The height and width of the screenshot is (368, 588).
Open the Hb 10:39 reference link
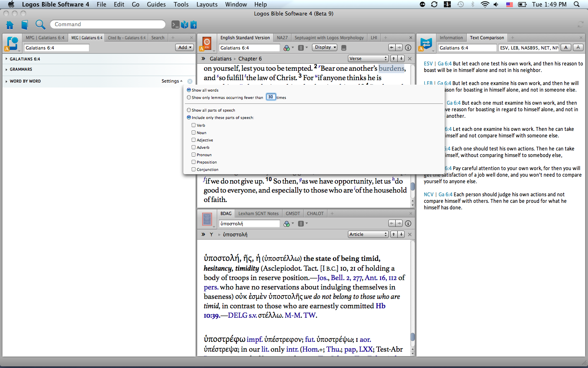(294, 310)
